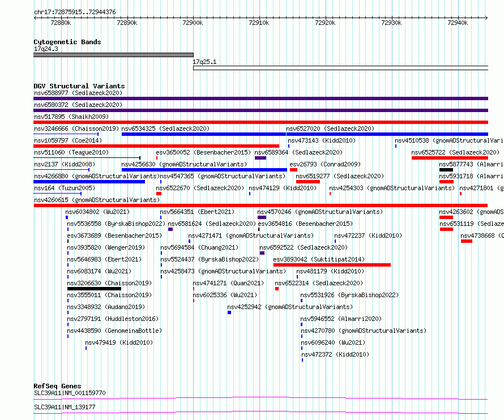This screenshot has height=420, width=504.
Task: Open variant nsv3246666 (Chaisson2019)
Action: coord(76,128)
